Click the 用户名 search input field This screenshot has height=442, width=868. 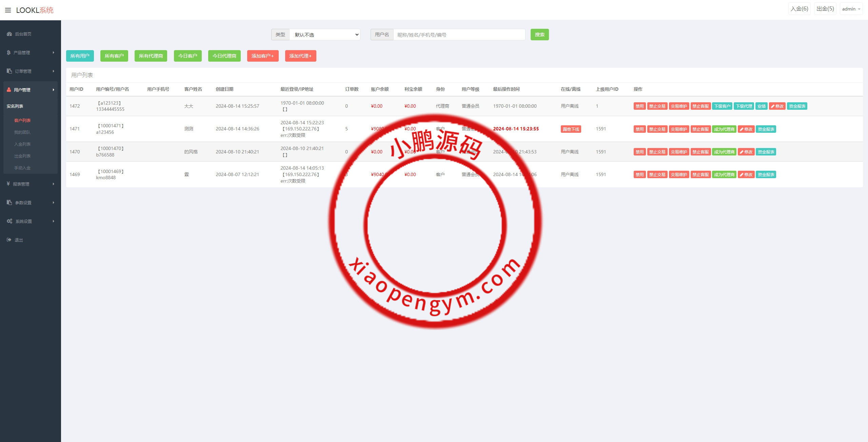click(459, 35)
